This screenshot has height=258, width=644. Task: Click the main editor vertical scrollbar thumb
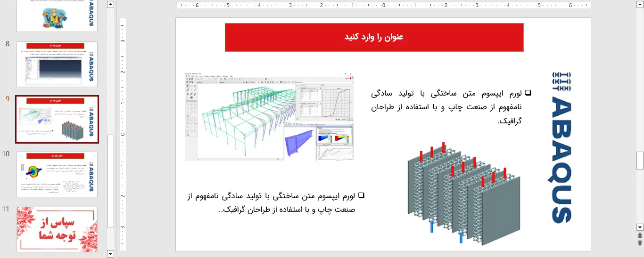point(640,161)
